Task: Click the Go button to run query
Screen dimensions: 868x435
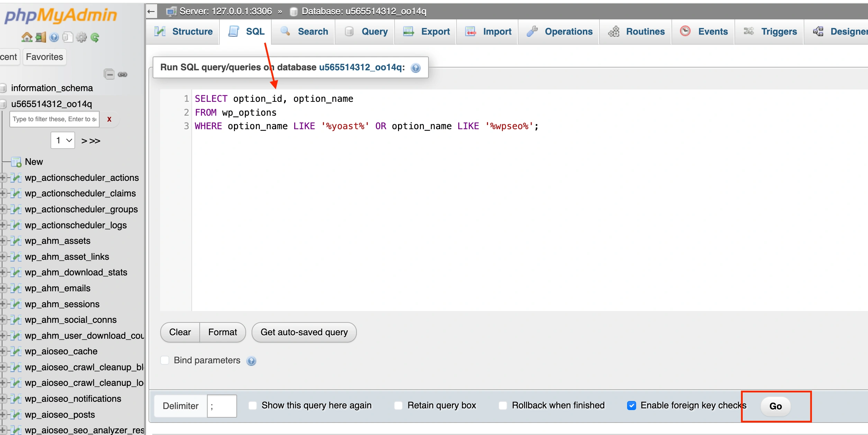Action: (775, 407)
